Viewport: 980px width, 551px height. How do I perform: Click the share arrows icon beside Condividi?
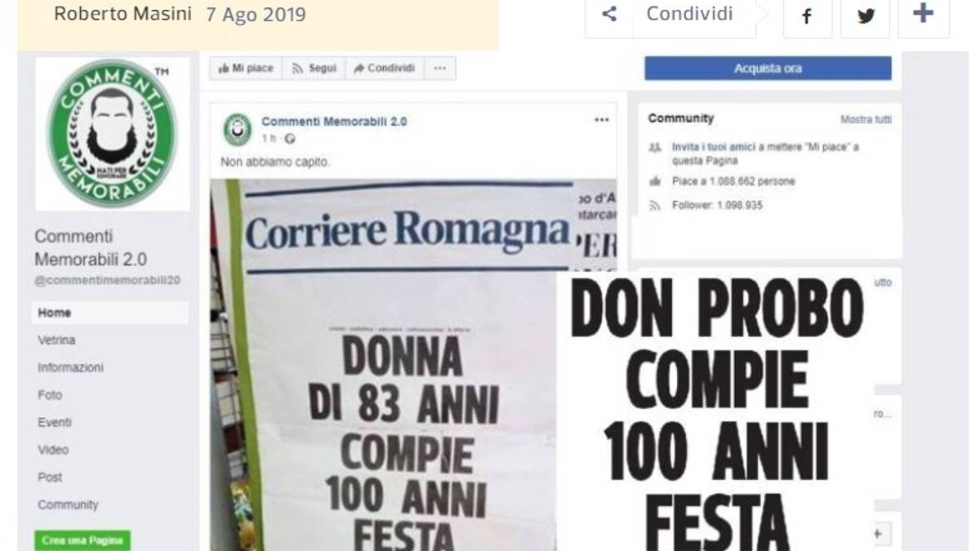(608, 14)
